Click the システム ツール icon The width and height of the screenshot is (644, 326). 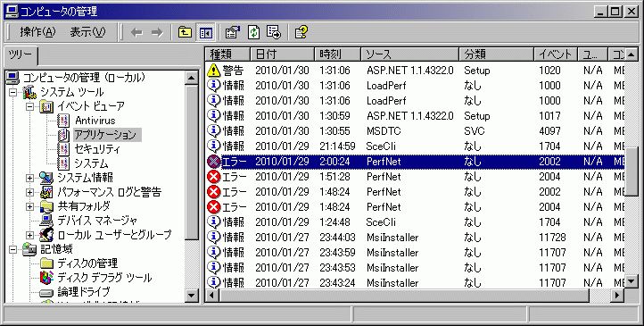pyautogui.click(x=29, y=92)
